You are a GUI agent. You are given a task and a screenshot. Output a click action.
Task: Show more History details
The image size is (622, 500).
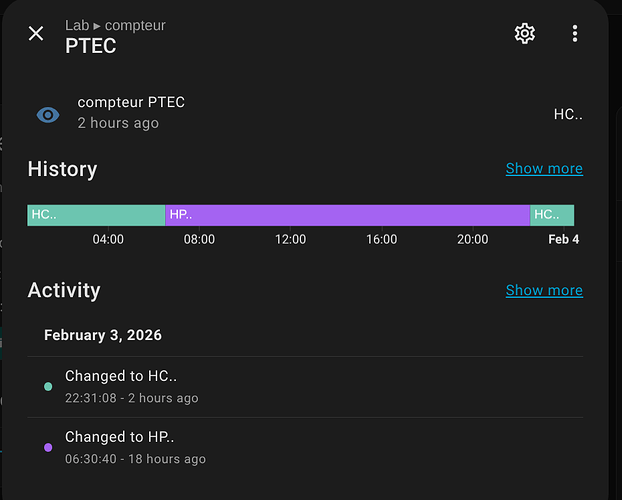[x=544, y=168]
